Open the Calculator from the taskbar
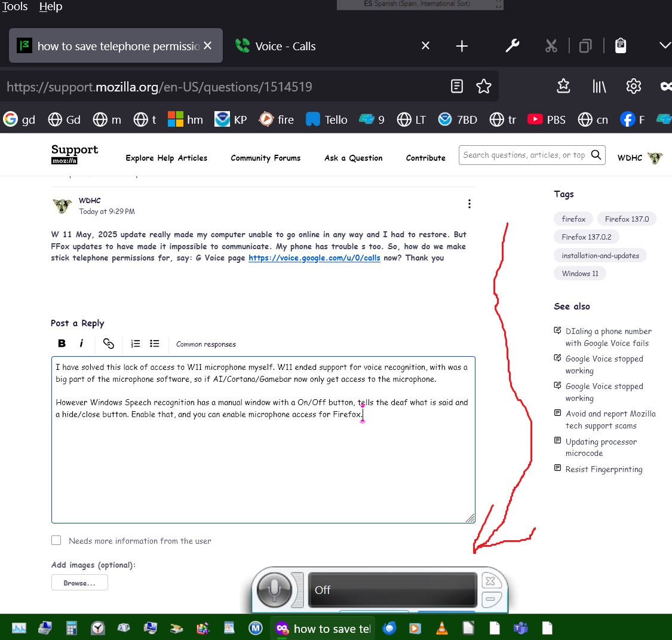This screenshot has width=672, height=640. pos(71,628)
